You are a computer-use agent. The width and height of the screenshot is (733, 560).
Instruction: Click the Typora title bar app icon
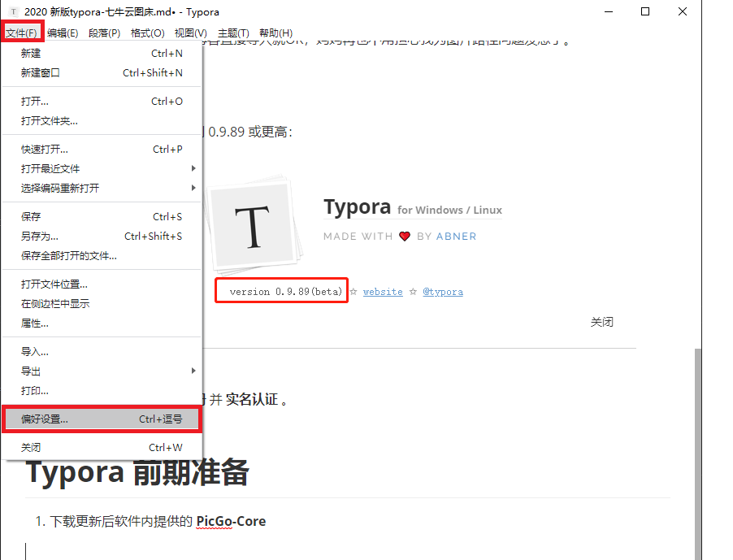(14, 11)
